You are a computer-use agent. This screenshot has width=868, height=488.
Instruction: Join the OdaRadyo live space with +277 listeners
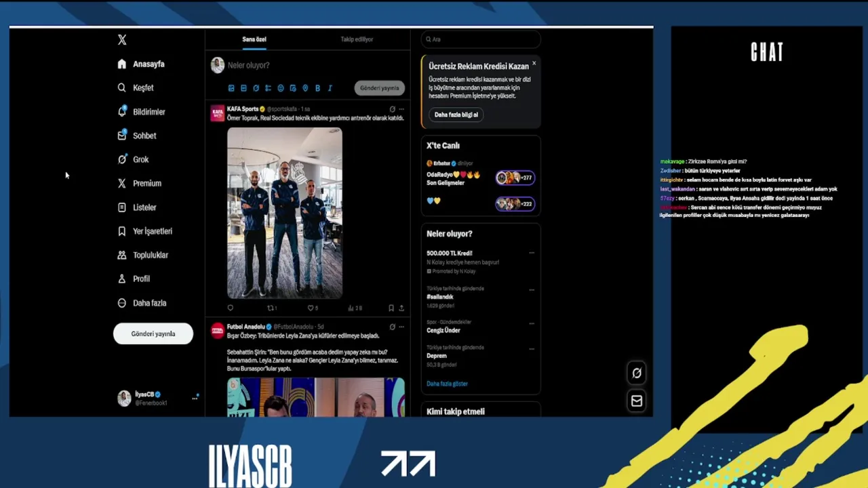515,178
